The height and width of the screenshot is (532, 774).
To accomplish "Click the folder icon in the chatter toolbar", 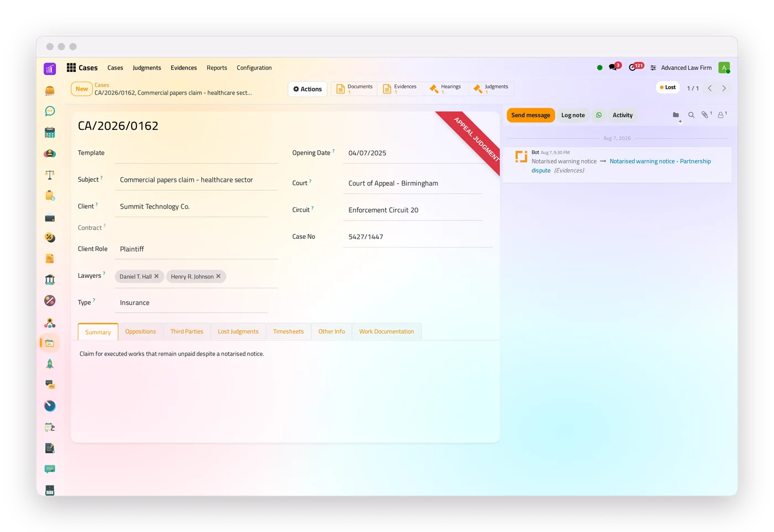I will [676, 115].
